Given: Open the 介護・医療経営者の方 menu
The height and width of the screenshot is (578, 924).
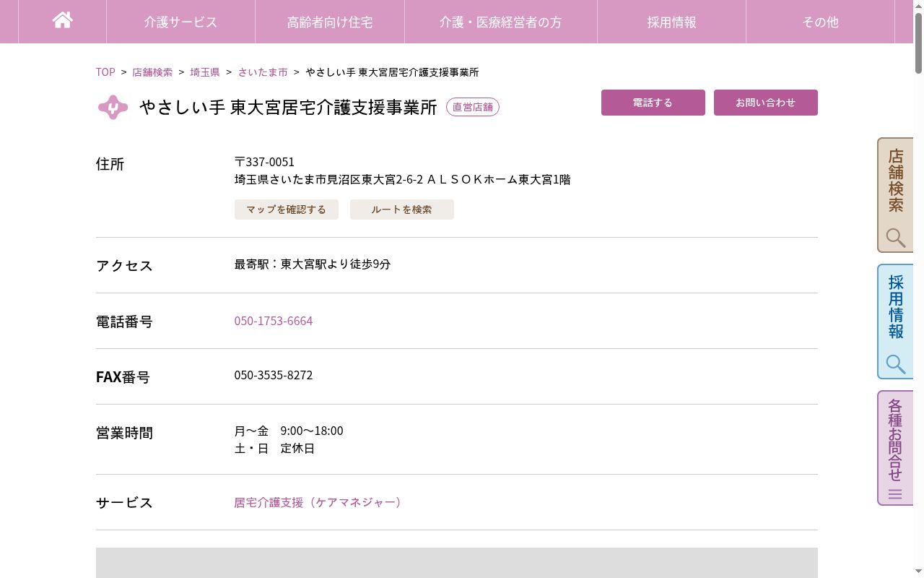Looking at the screenshot, I should pyautogui.click(x=501, y=22).
